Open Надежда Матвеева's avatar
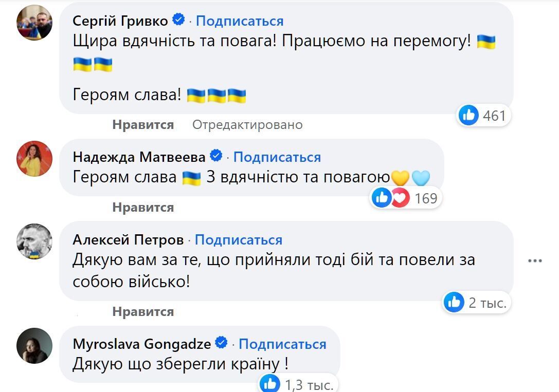This screenshot has width=559, height=392. [x=34, y=159]
